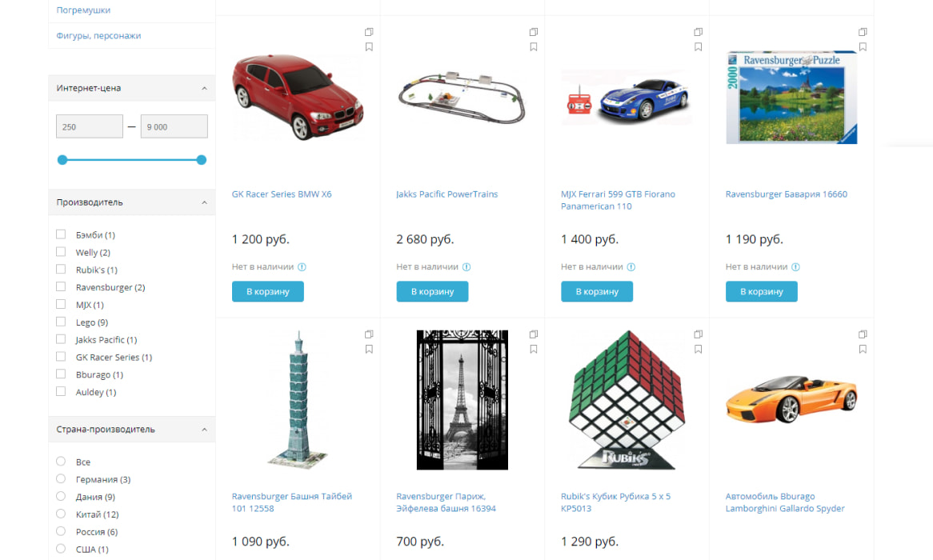The width and height of the screenshot is (933, 560).
Task: Open the Фигуры, персонажи category
Action: 98,36
